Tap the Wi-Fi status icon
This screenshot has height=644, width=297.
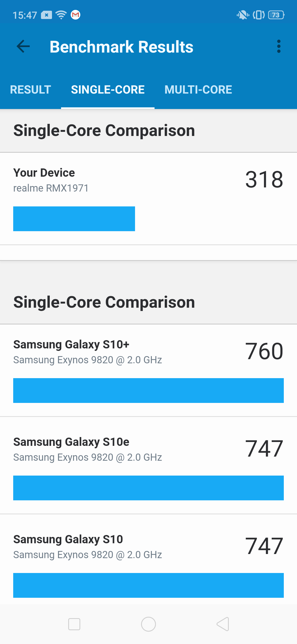click(x=61, y=15)
